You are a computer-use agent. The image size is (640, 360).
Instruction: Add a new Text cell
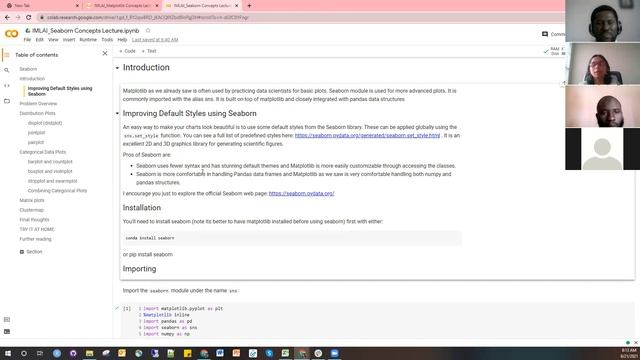click(149, 51)
